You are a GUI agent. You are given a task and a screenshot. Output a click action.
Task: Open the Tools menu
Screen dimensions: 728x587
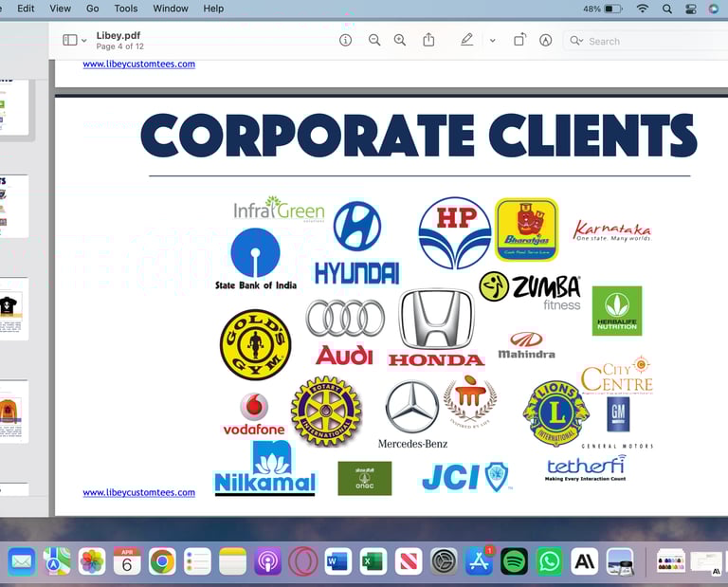pos(126,9)
